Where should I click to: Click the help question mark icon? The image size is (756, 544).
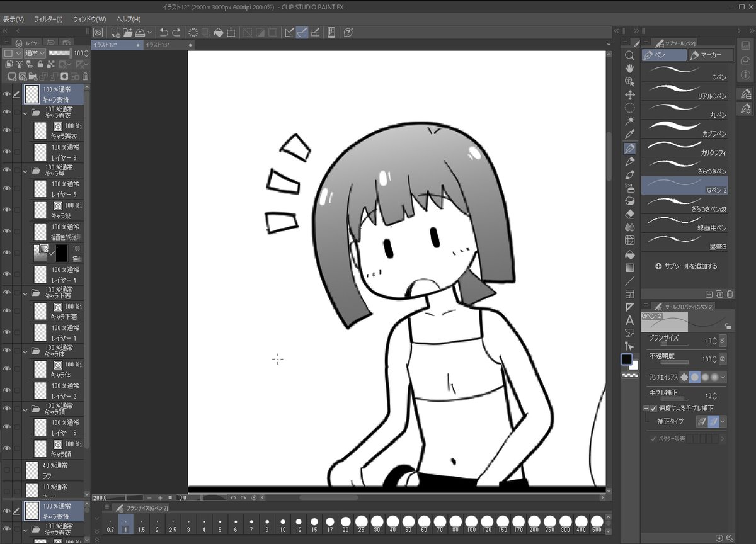pos(348,32)
